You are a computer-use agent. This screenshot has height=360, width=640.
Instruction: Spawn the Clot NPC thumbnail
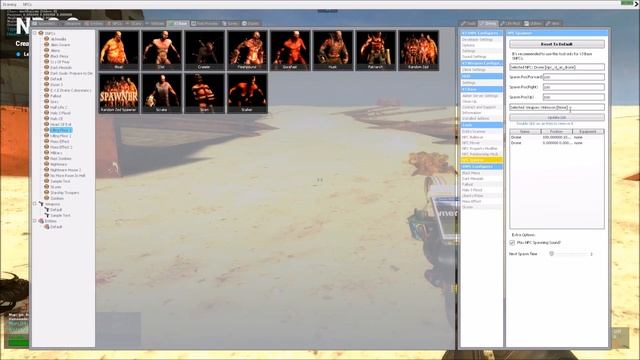(162, 50)
